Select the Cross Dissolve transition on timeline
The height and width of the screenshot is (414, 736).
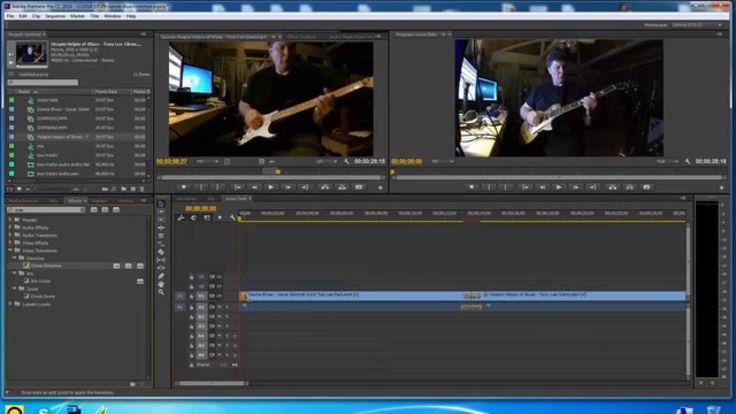point(472,296)
